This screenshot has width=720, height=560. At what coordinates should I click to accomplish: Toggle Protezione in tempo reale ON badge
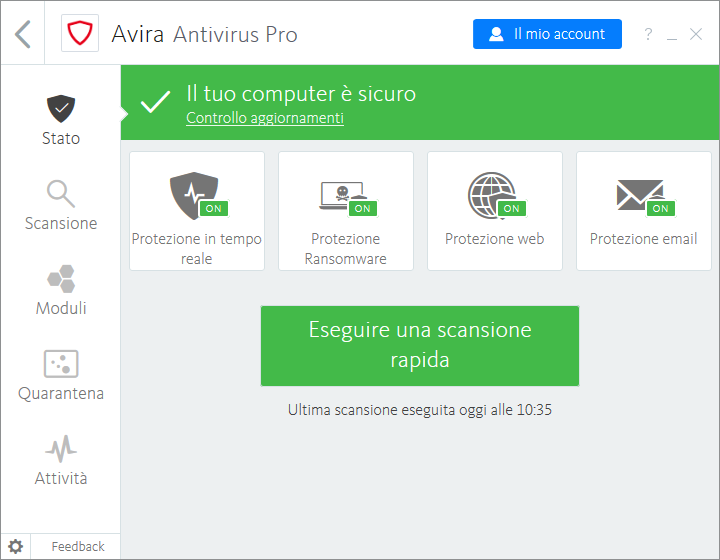pyautogui.click(x=212, y=209)
